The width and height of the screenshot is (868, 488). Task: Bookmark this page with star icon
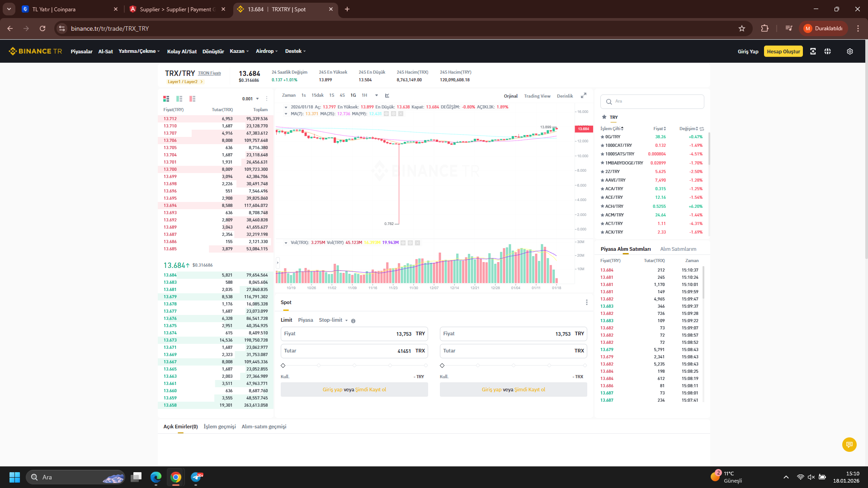coord(742,28)
